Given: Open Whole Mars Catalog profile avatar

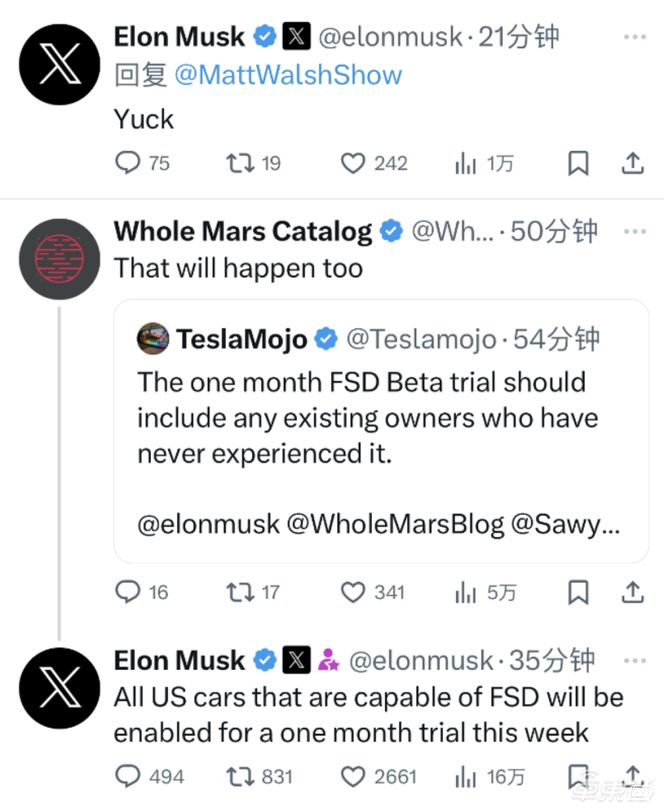Looking at the screenshot, I should point(59,258).
